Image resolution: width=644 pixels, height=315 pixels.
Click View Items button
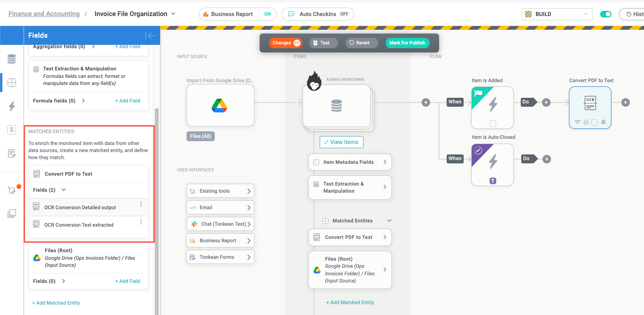coord(341,142)
